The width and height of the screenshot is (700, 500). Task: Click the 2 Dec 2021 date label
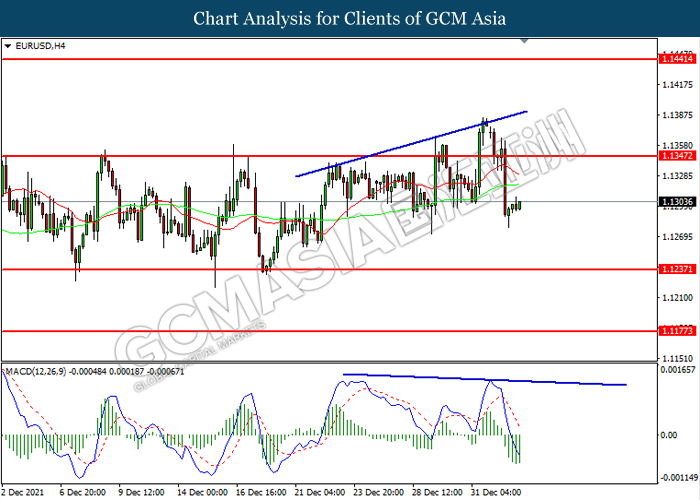coord(23,492)
